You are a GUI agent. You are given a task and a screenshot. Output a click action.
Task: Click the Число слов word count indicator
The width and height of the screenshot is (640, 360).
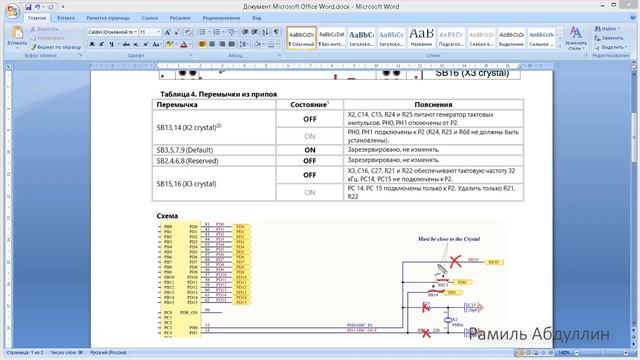coord(67,353)
